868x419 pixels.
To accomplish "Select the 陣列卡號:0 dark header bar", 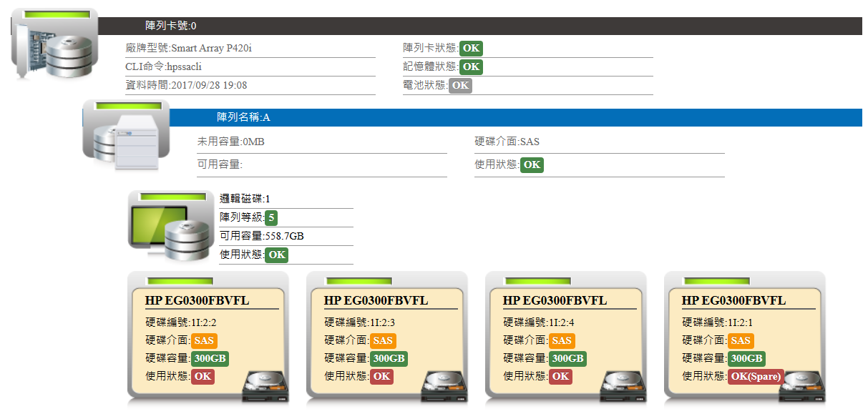I will coord(479,26).
